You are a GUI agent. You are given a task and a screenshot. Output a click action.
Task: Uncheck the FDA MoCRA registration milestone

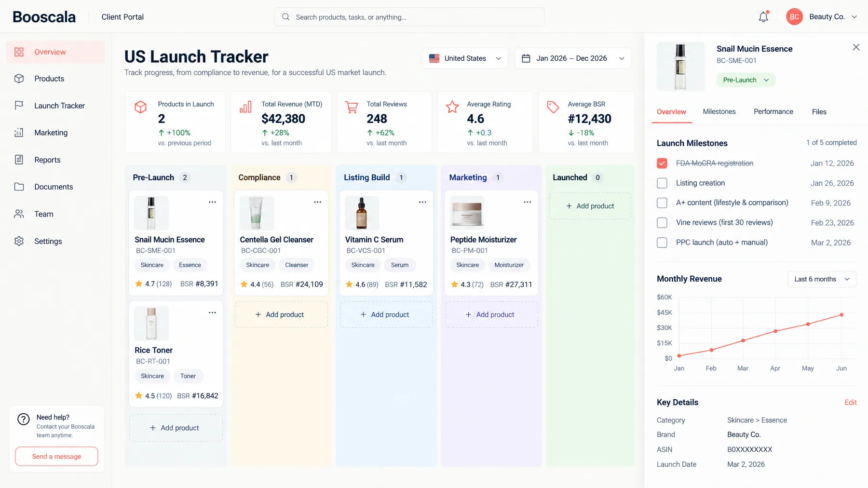(662, 163)
